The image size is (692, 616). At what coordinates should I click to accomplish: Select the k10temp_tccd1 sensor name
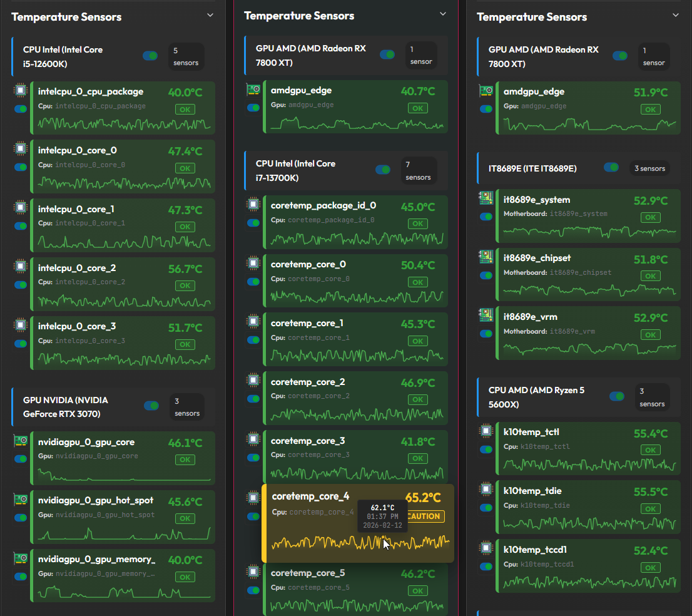535,550
